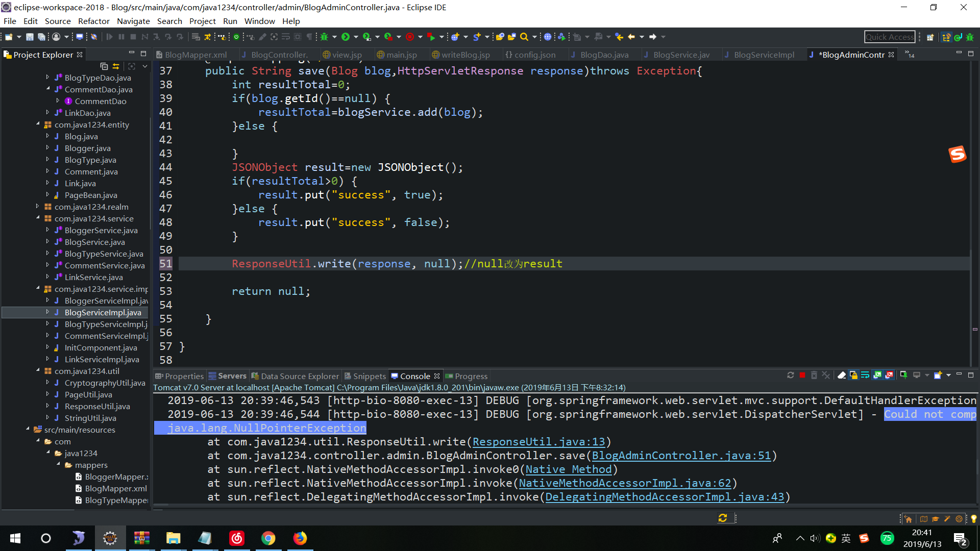Expand the com.java1234.realm package

point(37,207)
